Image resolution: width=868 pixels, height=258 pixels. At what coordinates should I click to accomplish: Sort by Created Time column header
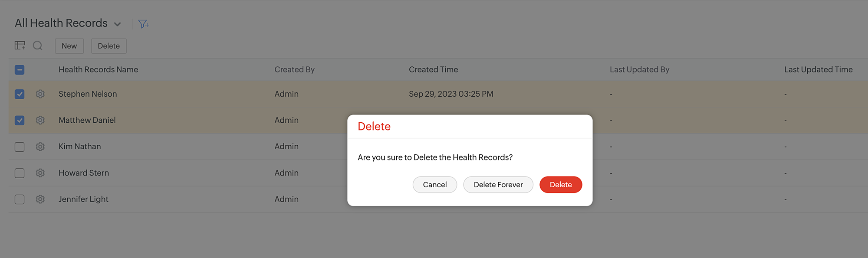point(433,69)
